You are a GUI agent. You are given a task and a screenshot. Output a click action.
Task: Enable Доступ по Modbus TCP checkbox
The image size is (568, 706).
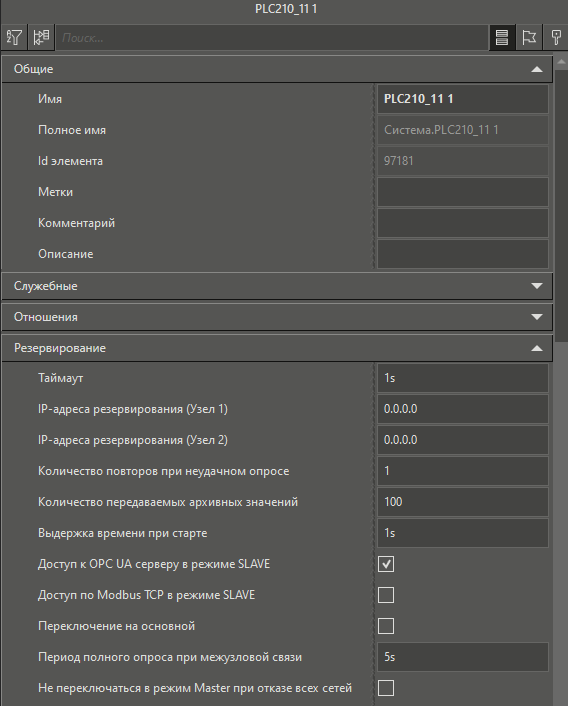tap(386, 595)
